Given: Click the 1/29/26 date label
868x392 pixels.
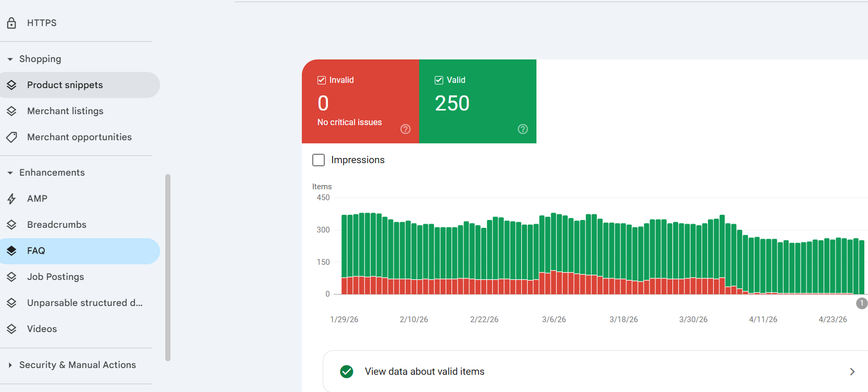Looking at the screenshot, I should pos(344,320).
